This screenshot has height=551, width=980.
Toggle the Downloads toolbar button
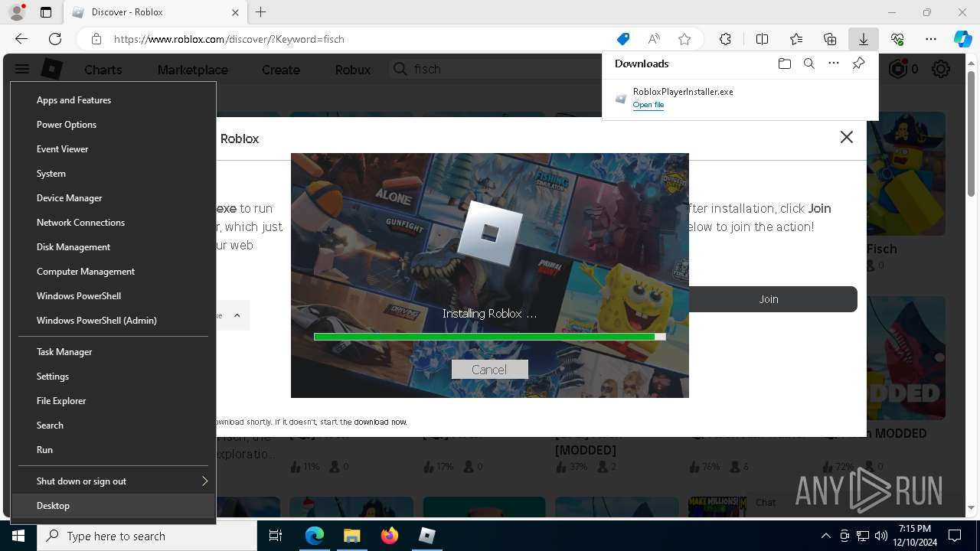point(864,39)
